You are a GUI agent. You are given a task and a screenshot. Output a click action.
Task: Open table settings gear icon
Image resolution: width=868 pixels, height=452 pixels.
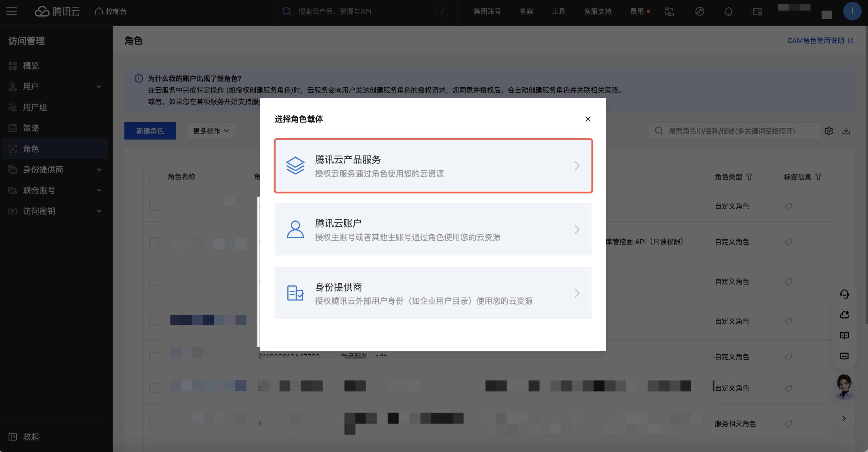[829, 131]
